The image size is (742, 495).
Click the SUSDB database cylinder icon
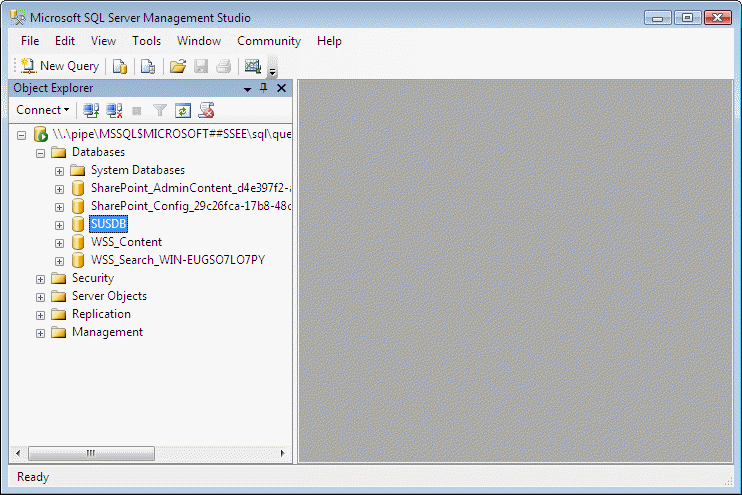point(78,224)
